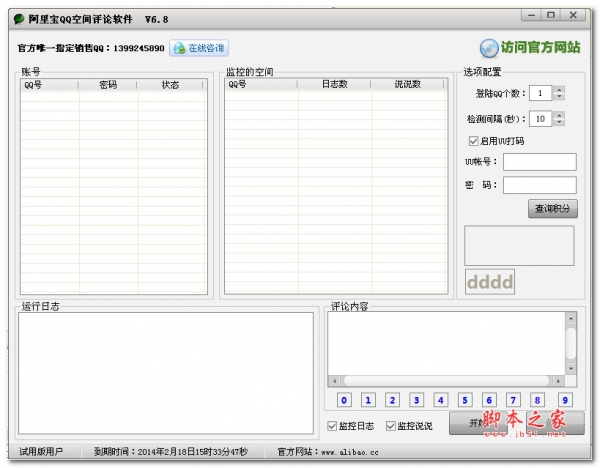Click the 登陆QQ个数 number field
The width and height of the screenshot is (600, 468).
tap(541, 93)
